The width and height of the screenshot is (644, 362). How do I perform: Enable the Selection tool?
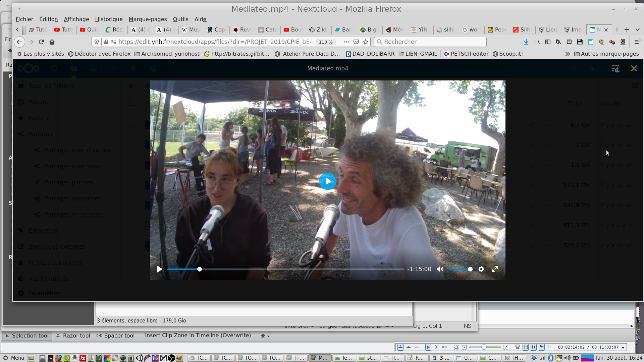[27, 336]
